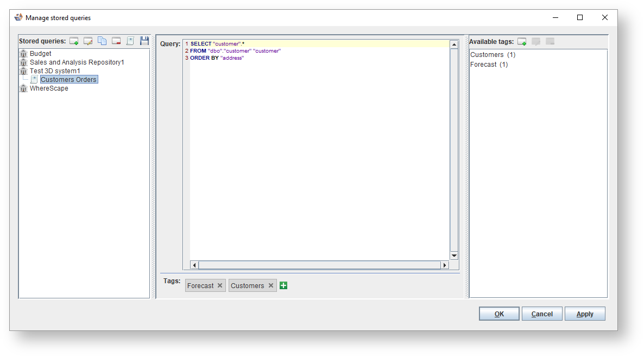Screen dimensions: 644x357
Task: Select Test 3D system1 repository
Action: tap(55, 71)
